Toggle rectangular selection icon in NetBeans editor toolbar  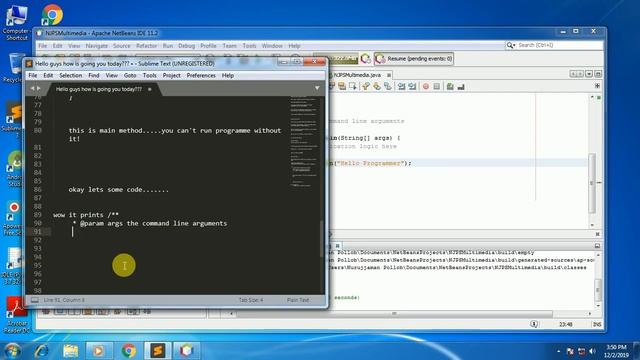[353, 86]
